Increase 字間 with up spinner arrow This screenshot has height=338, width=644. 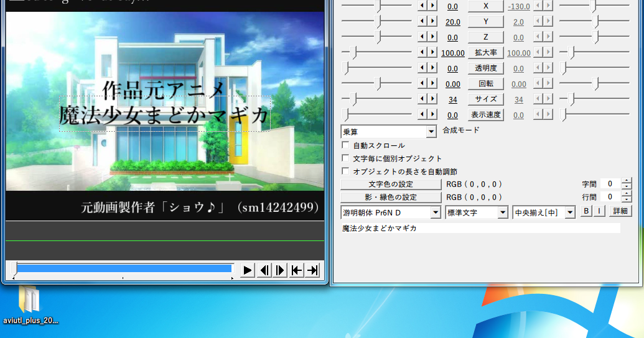(627, 181)
